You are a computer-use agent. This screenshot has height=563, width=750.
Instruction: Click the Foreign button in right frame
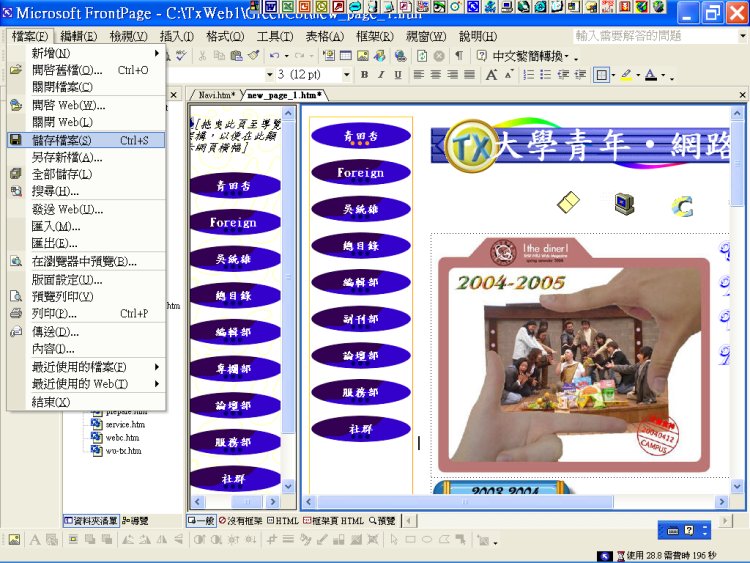coord(360,172)
